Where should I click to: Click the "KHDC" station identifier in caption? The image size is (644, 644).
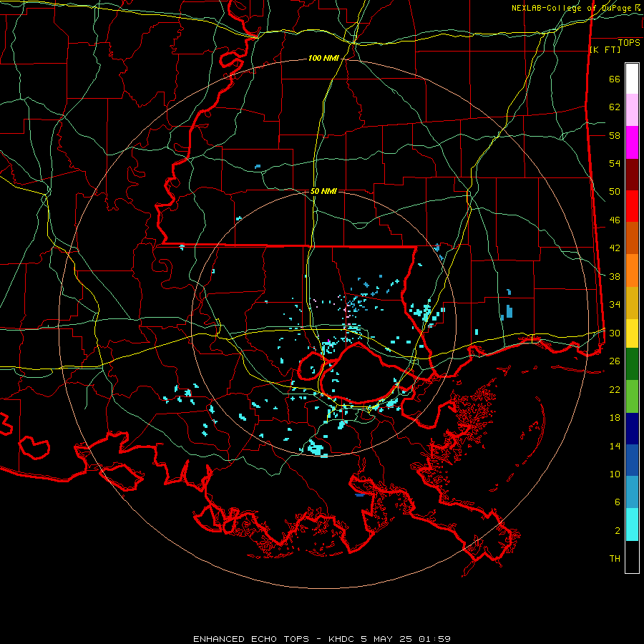(342, 639)
